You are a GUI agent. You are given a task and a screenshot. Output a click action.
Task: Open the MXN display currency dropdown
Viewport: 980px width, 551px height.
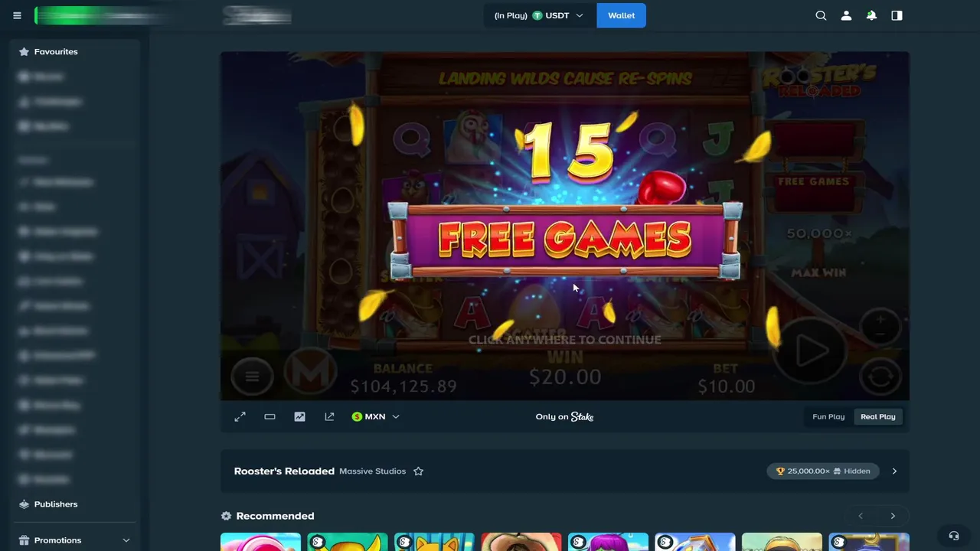[375, 416]
